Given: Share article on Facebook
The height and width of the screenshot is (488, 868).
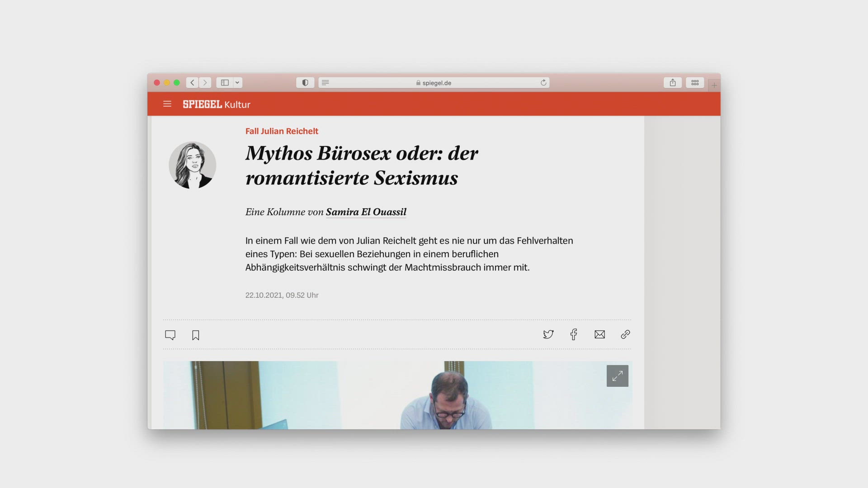Looking at the screenshot, I should (574, 334).
